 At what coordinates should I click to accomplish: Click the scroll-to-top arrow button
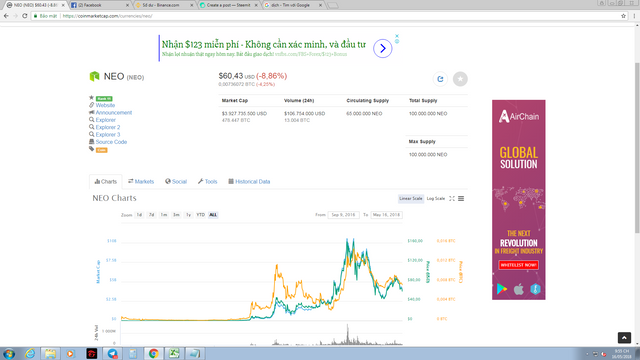tap(624, 338)
